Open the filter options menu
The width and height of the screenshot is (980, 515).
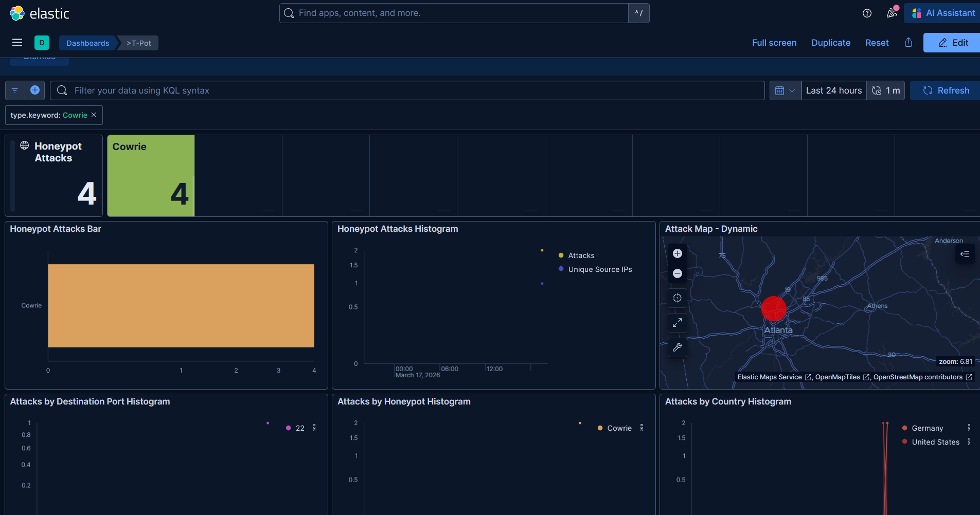pos(15,90)
